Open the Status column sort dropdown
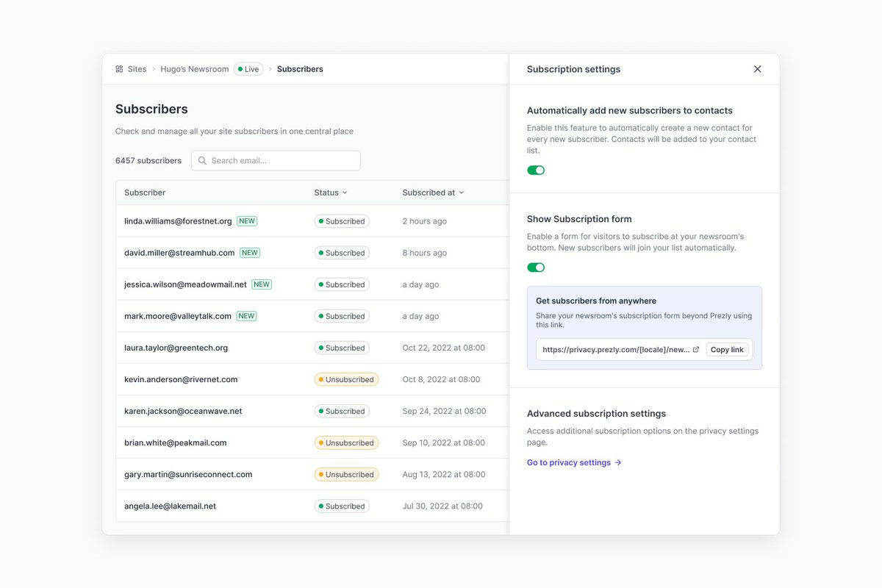Image resolution: width=882 pixels, height=588 pixels. (x=331, y=193)
